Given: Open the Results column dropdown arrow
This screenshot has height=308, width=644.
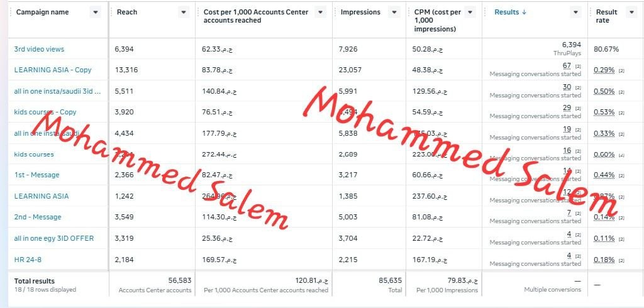Looking at the screenshot, I should pos(576,13).
